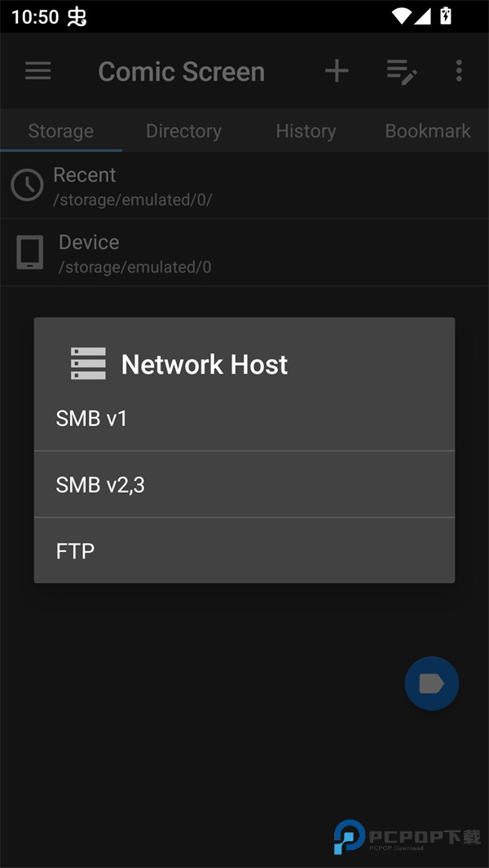Tap the plus add icon
This screenshot has height=868, width=489.
pos(337,71)
